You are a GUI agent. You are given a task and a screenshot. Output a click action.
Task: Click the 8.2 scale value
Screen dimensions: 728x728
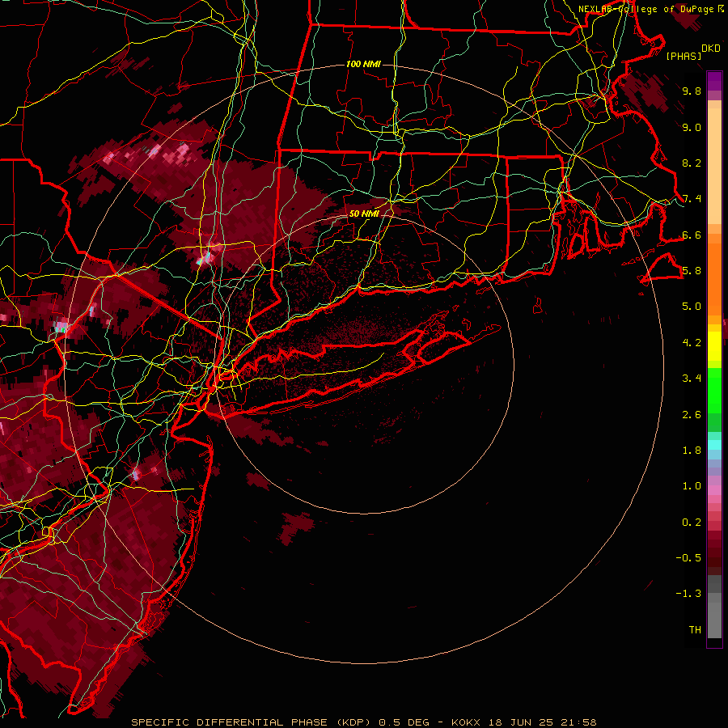[692, 163]
